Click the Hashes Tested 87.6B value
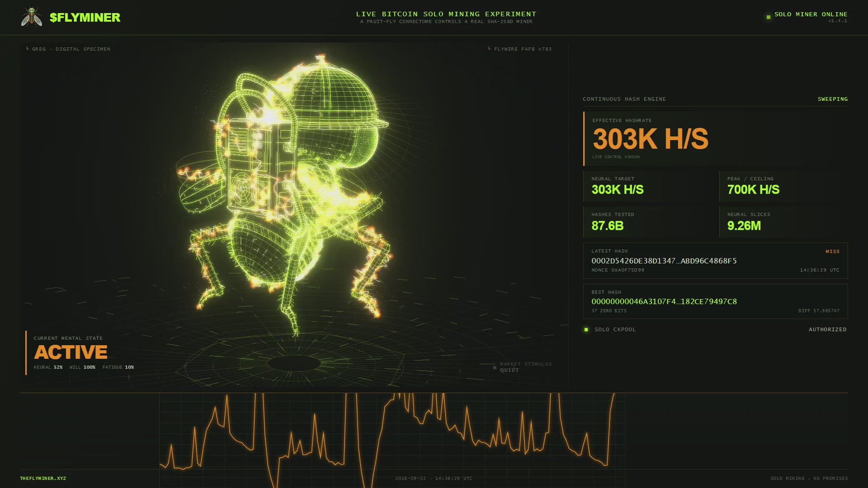 pyautogui.click(x=608, y=226)
